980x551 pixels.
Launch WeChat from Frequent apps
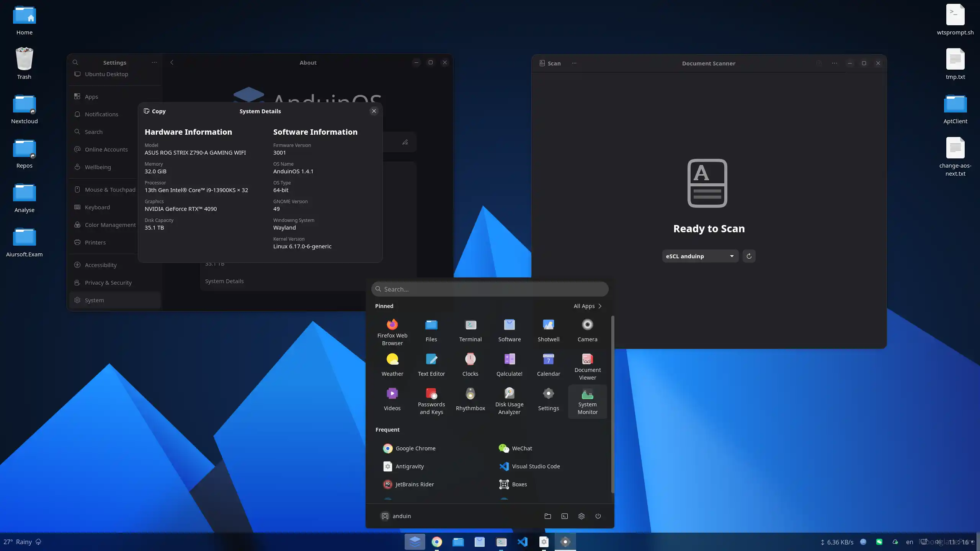pyautogui.click(x=522, y=448)
